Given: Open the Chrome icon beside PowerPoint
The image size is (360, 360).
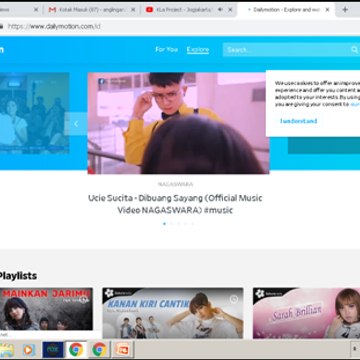Looking at the screenshot, I should pyautogui.click(x=99, y=350).
